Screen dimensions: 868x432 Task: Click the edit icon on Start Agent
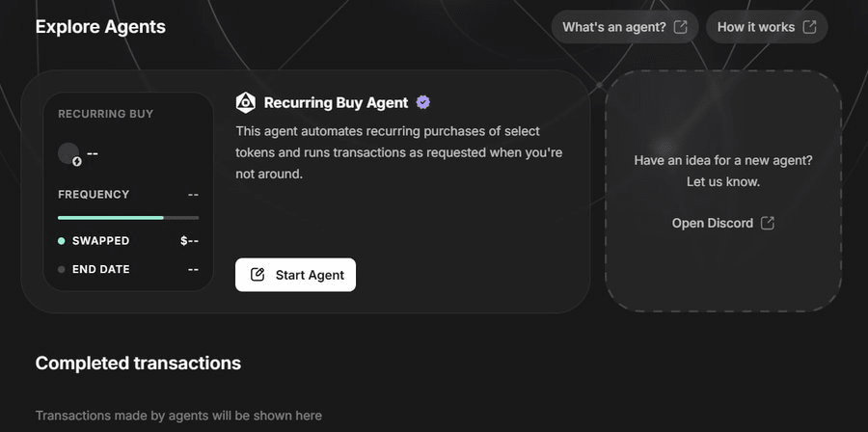click(258, 275)
